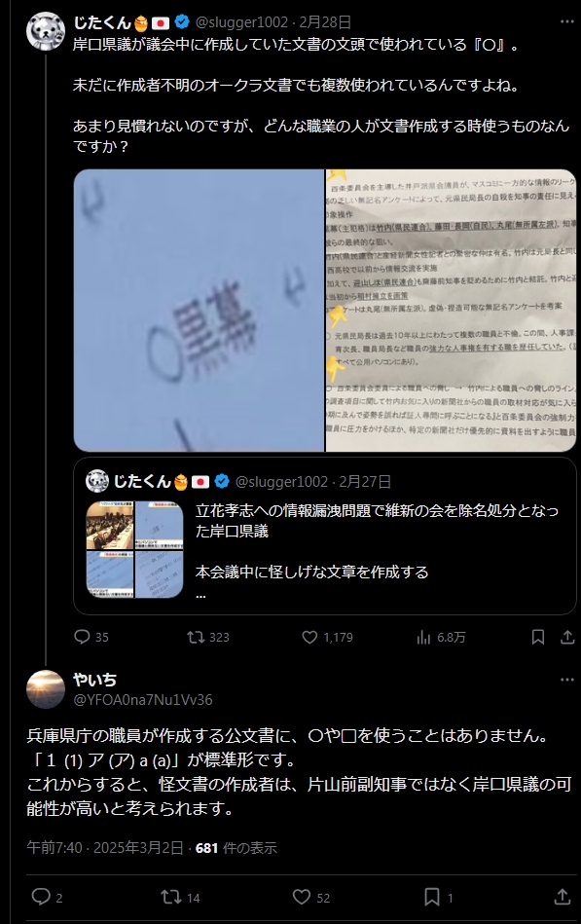Reply to やいち's tweet with 2 replies
This screenshot has height=924, width=581.
47,897
